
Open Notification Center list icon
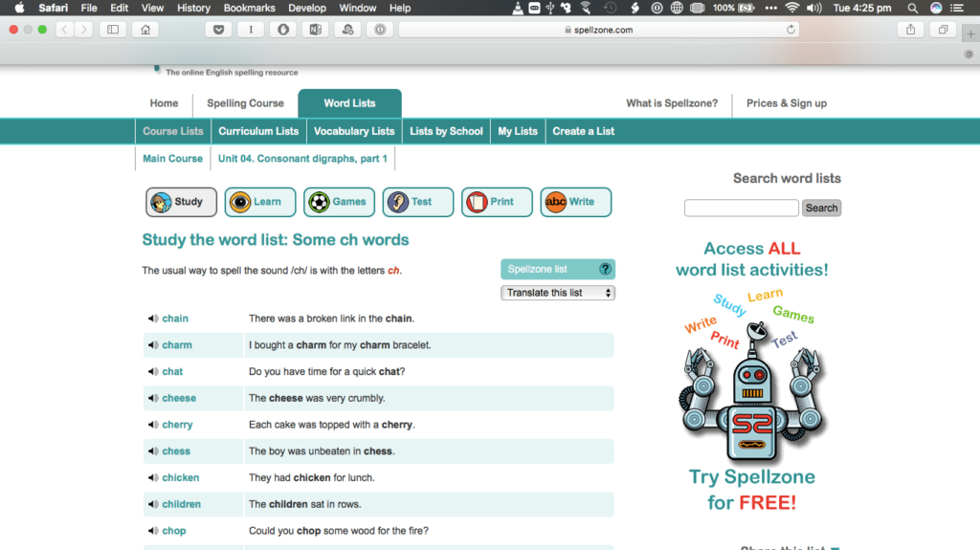coord(957,8)
